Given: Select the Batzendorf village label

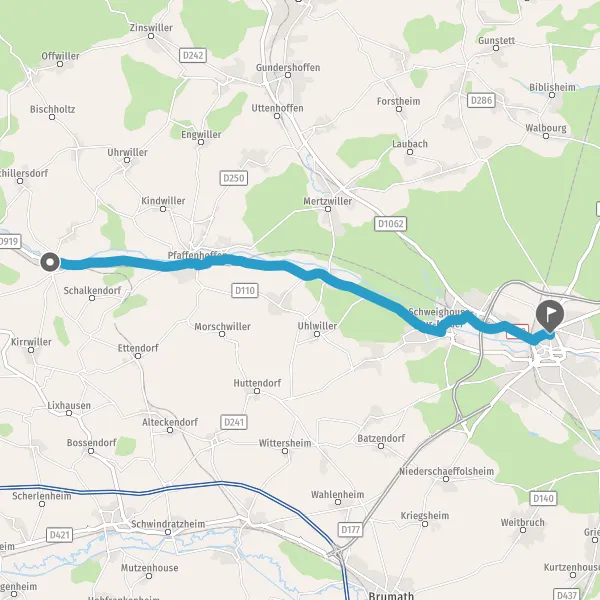Looking at the screenshot, I should [x=381, y=438].
